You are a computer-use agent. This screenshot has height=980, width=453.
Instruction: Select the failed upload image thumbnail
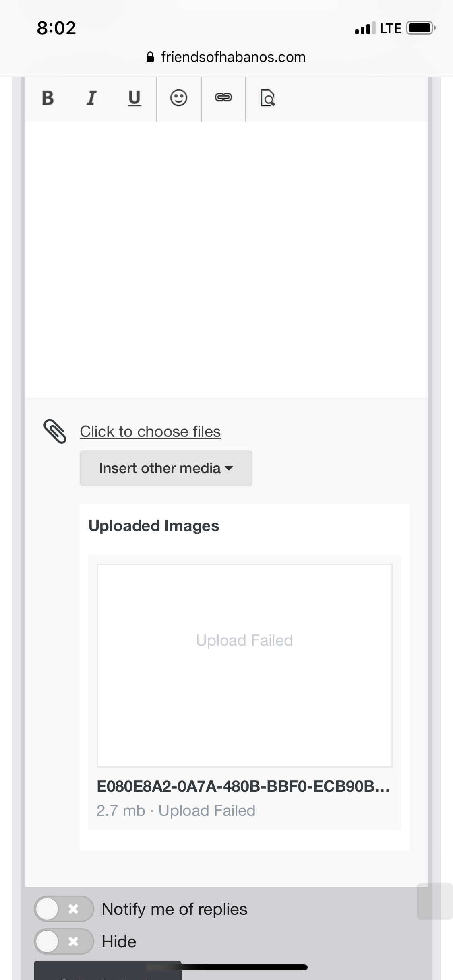(244, 665)
